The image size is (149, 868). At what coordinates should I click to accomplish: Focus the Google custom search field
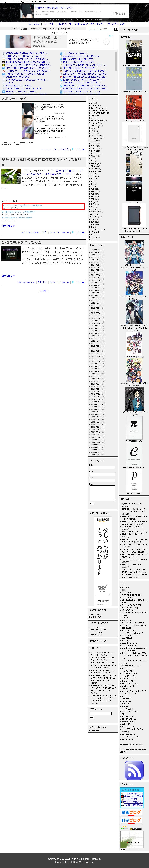[x=100, y=29]
